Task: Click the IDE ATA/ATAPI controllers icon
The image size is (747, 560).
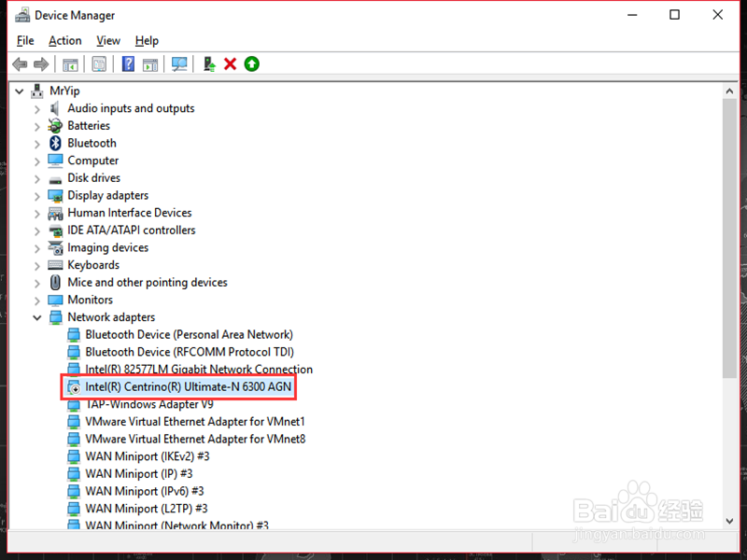Action: coord(55,231)
